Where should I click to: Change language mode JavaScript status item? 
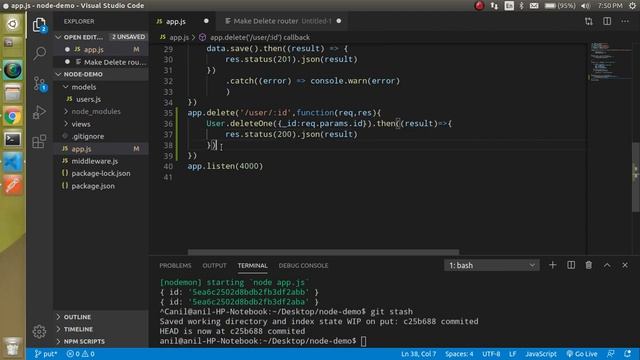coord(541,354)
